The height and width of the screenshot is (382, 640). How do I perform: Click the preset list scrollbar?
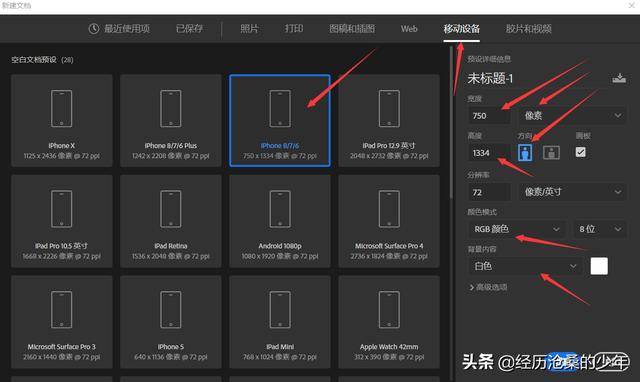pyautogui.click(x=451, y=122)
